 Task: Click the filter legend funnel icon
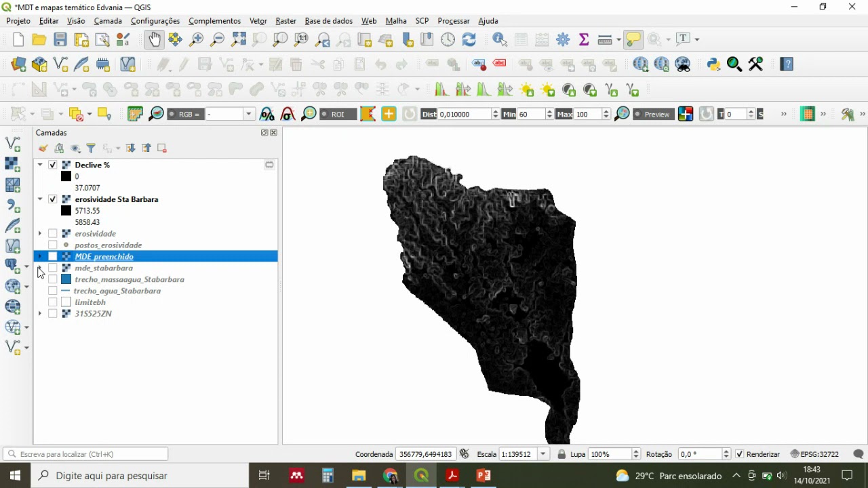[91, 148]
